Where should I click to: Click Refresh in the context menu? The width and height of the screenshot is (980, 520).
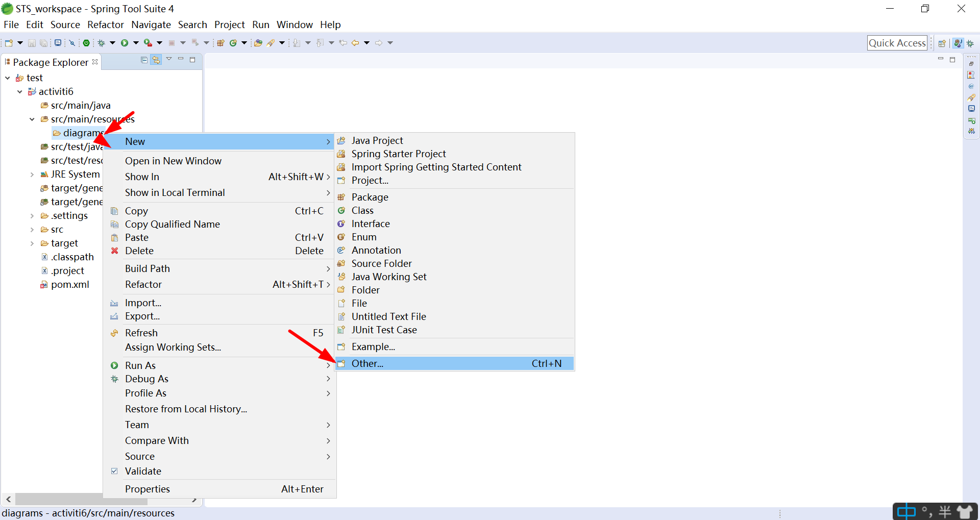(x=220, y=333)
